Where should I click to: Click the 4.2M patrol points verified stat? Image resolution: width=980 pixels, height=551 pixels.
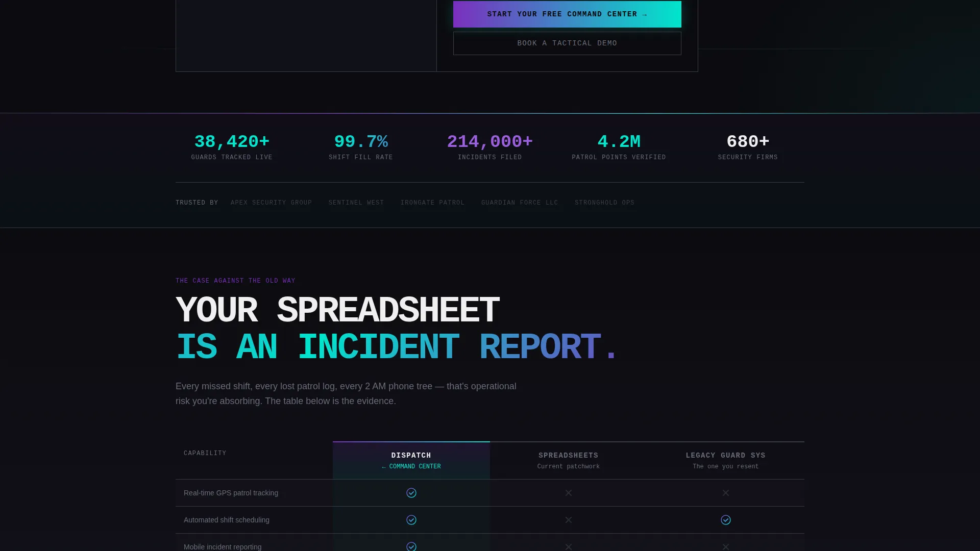(x=619, y=147)
